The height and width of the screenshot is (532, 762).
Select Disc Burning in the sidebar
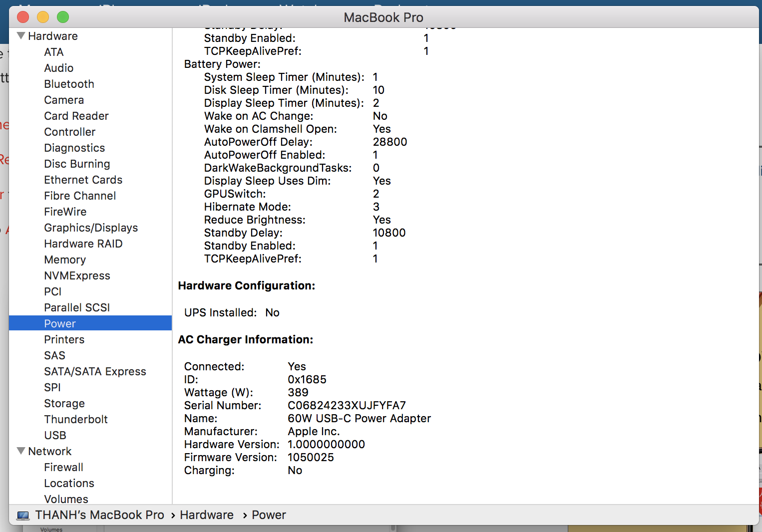point(77,164)
